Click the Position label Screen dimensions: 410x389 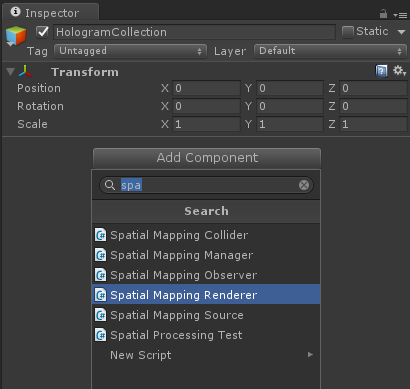pyautogui.click(x=39, y=88)
